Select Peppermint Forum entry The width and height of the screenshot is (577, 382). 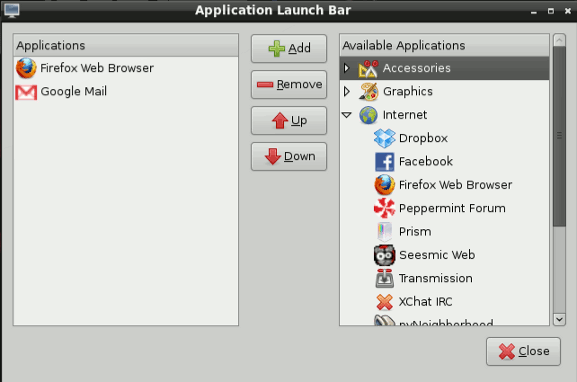(x=452, y=208)
